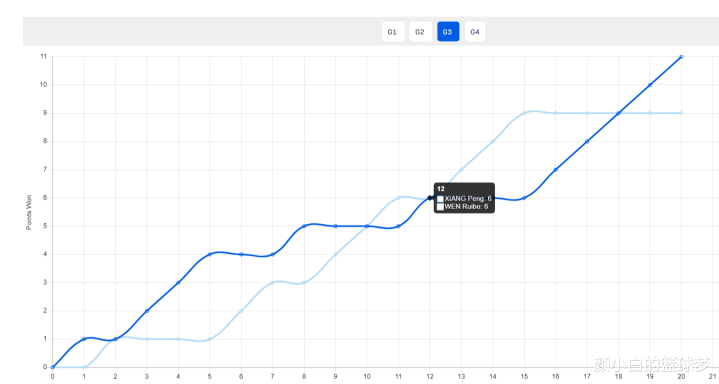This screenshot has width=719, height=384.
Task: Click dark blue data point at rally 19
Action: click(x=650, y=85)
